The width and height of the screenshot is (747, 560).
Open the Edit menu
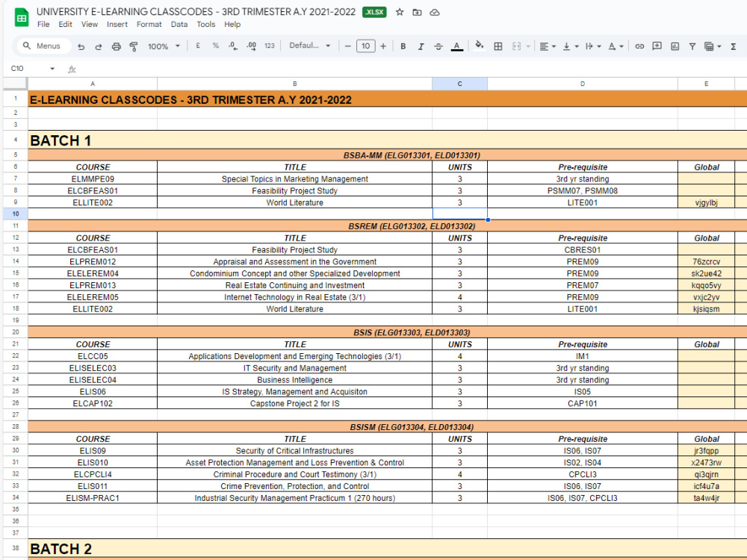pos(65,25)
